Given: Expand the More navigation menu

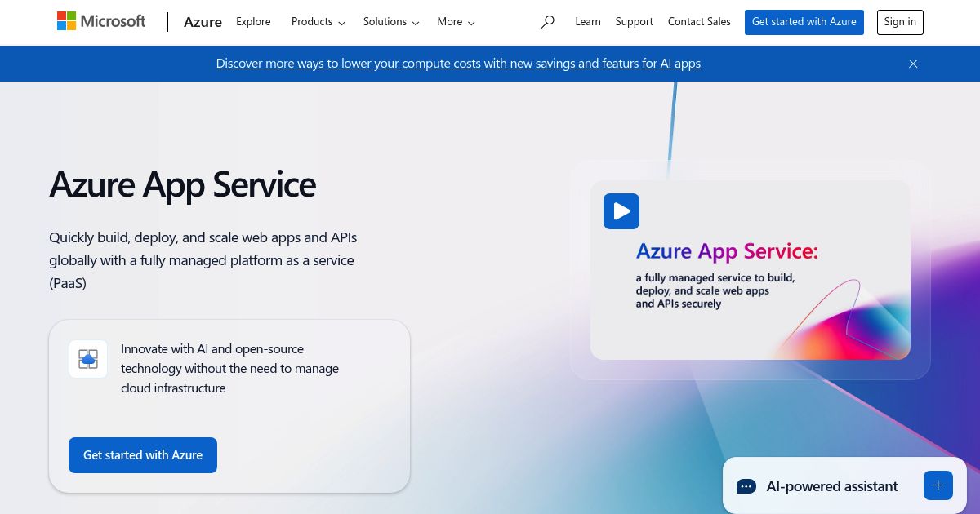Looking at the screenshot, I should tap(456, 22).
